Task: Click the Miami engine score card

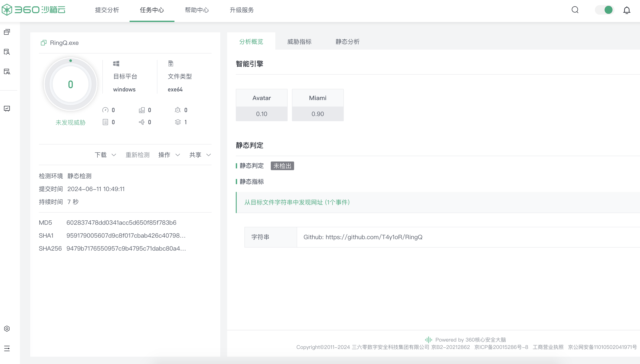Action: [317, 105]
